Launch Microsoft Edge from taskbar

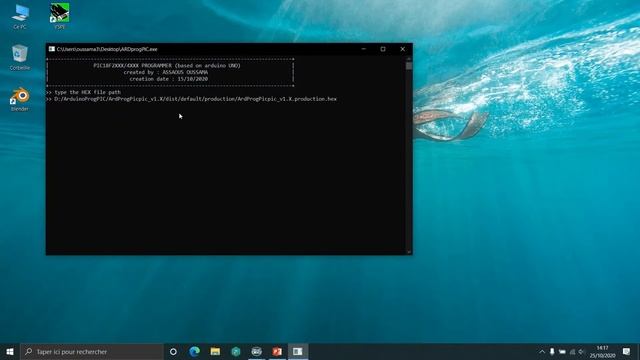(x=195, y=351)
